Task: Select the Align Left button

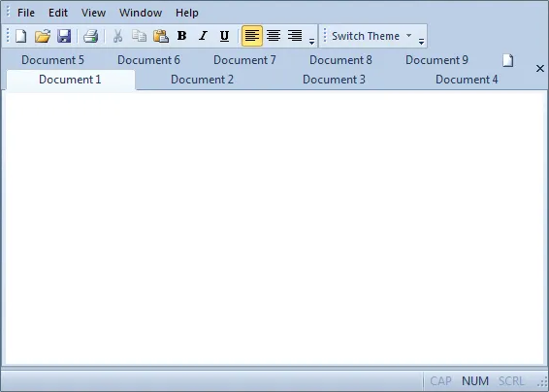Action: [252, 36]
